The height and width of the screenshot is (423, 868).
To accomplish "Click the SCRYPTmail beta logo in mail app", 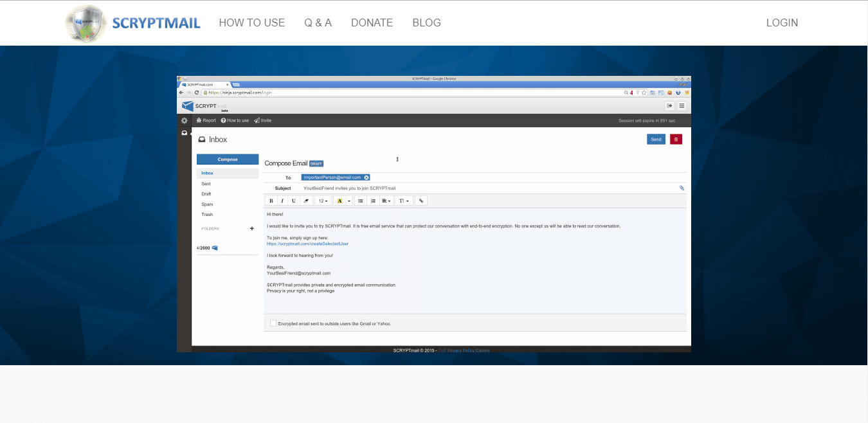I will [204, 106].
